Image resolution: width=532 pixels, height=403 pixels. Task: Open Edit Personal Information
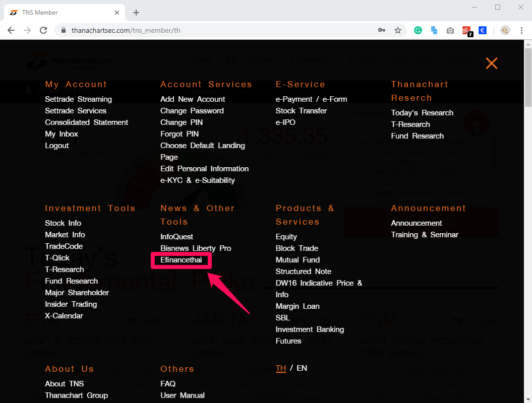205,169
